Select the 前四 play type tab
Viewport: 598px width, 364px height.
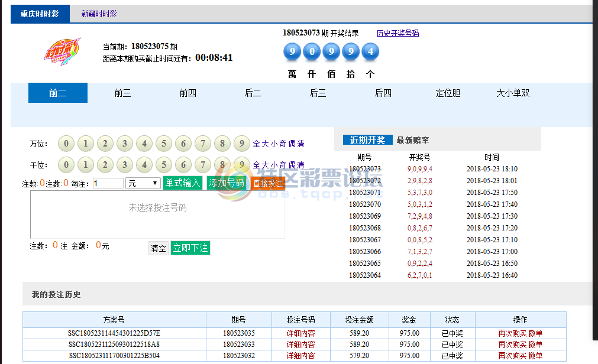[188, 93]
